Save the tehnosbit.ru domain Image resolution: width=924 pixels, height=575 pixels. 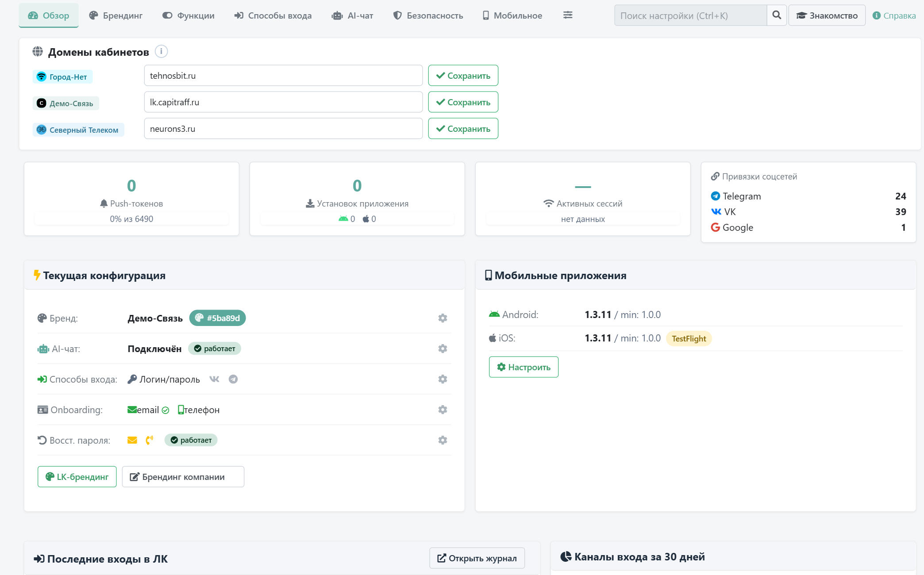click(463, 76)
